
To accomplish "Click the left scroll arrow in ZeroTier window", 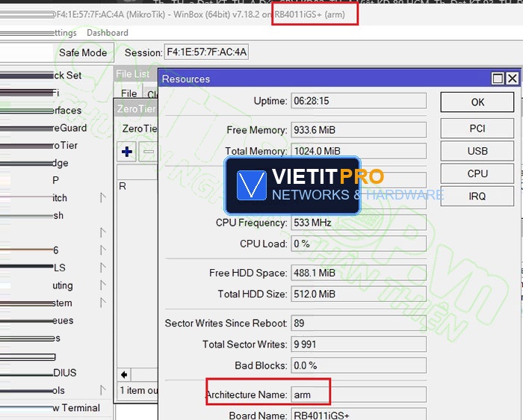I will 124,374.
